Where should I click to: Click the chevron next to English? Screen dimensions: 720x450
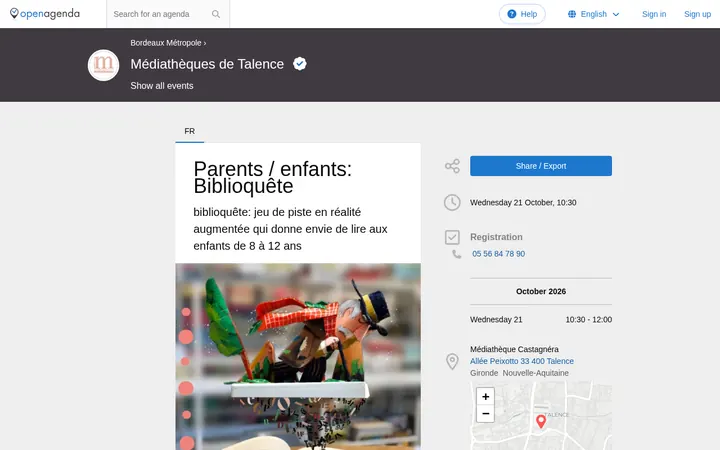pyautogui.click(x=616, y=14)
